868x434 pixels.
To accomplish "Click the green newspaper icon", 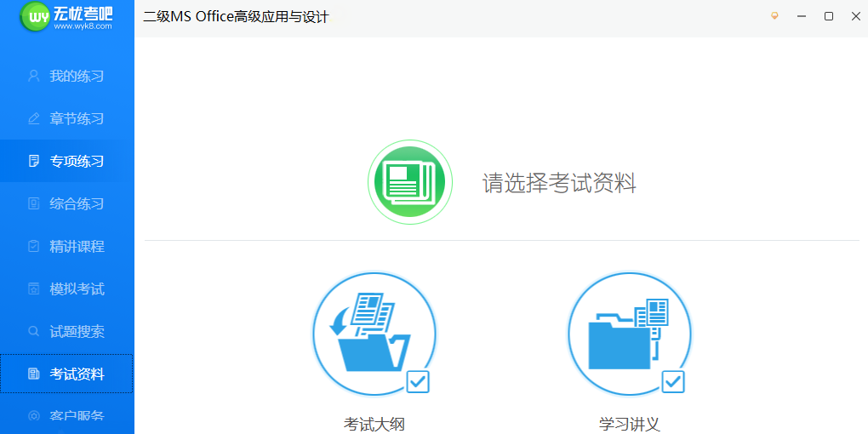I will point(410,182).
